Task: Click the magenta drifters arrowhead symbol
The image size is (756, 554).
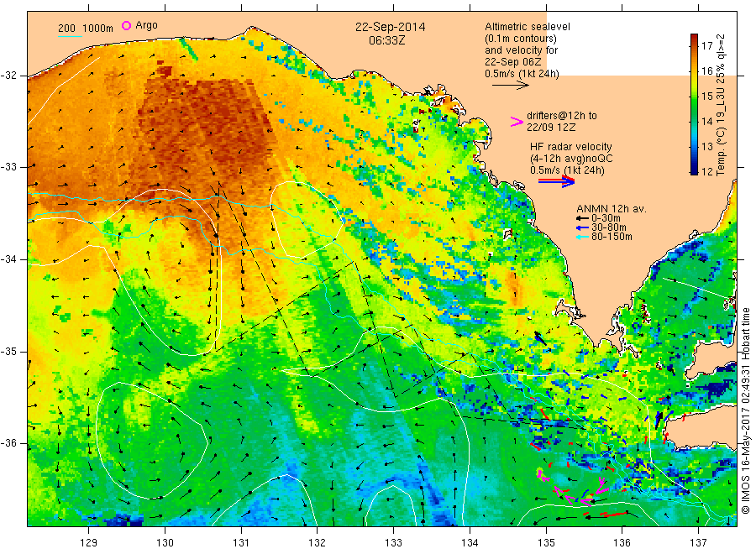Action: 517,122
